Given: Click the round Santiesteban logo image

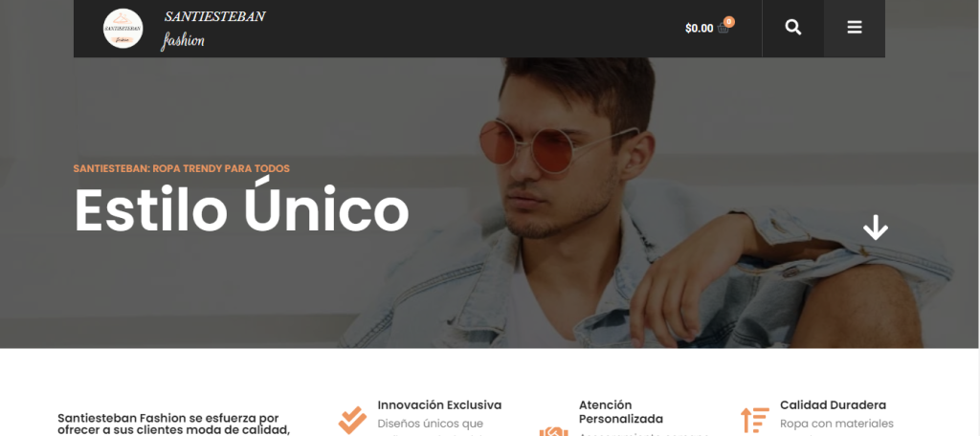Looking at the screenshot, I should [x=122, y=29].
